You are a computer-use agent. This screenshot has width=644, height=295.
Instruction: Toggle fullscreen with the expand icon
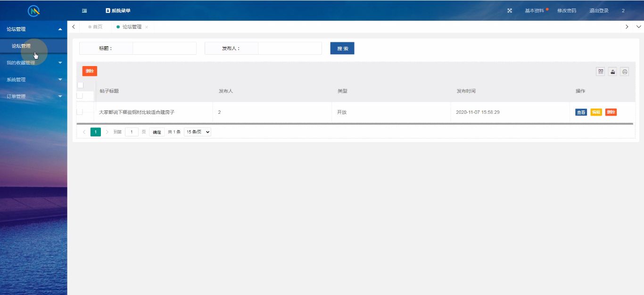point(510,10)
